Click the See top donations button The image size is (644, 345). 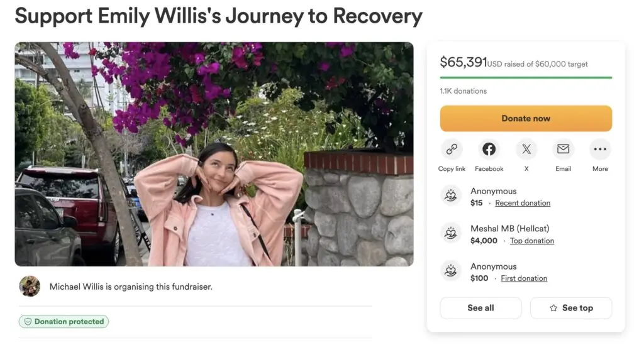(x=571, y=308)
